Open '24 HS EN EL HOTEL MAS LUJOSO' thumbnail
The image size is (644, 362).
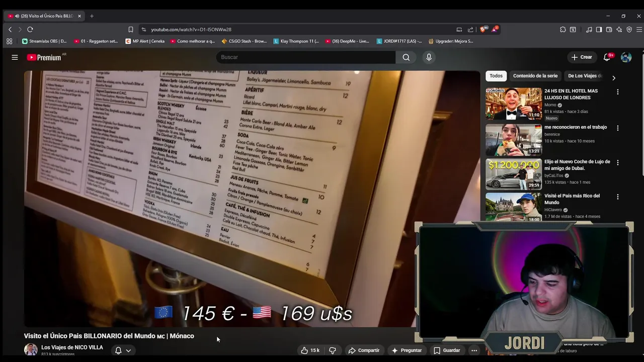[x=514, y=104]
